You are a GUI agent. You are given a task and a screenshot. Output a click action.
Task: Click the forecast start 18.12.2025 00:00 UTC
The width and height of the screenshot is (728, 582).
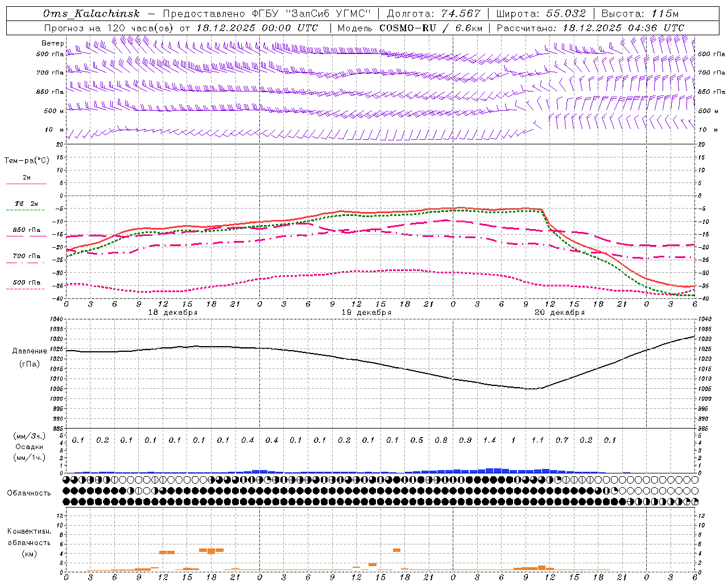coord(257,28)
